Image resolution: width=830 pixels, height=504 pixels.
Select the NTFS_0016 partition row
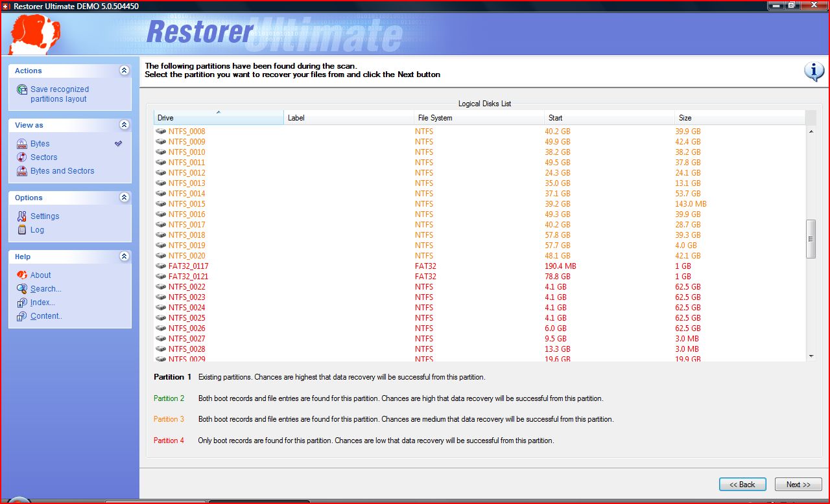479,214
